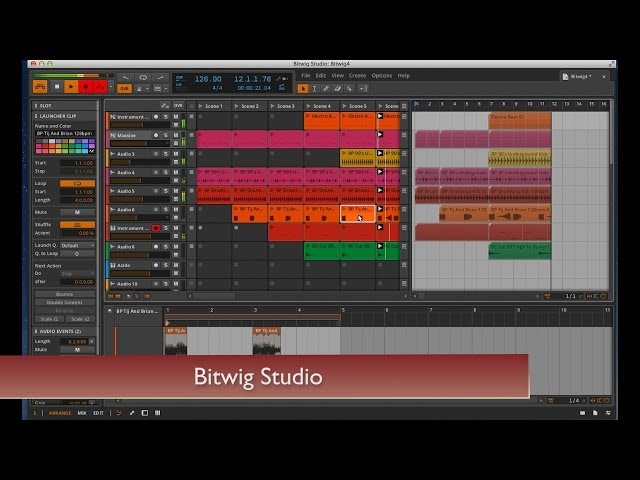
Task: Click the device panel icon in bottom bar
Action: [145, 413]
